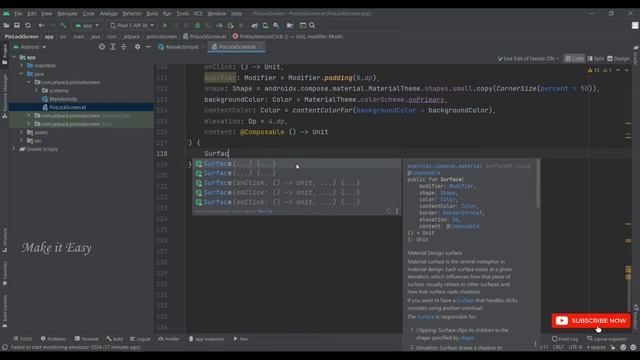Open the Problems tool window
640x360 pixels.
coord(53,339)
